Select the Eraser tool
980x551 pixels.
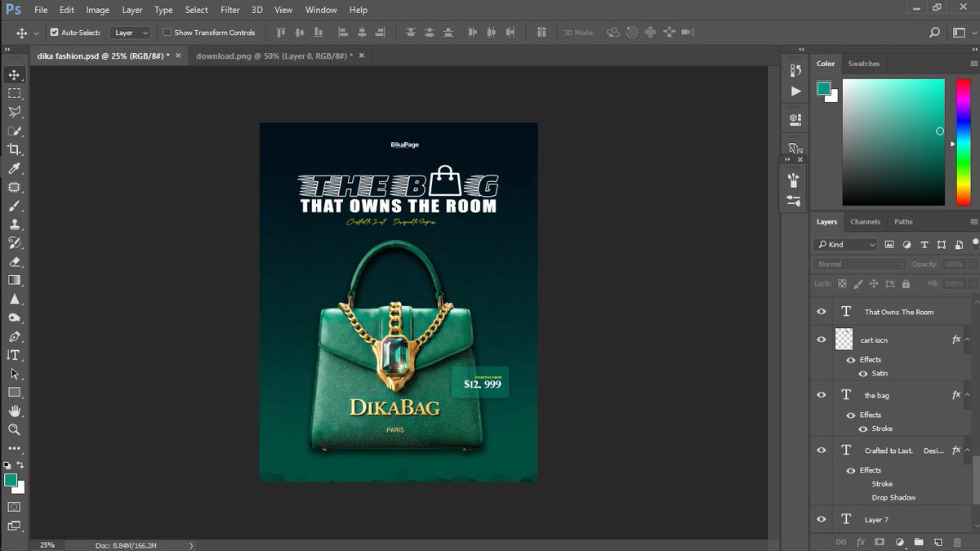point(14,262)
